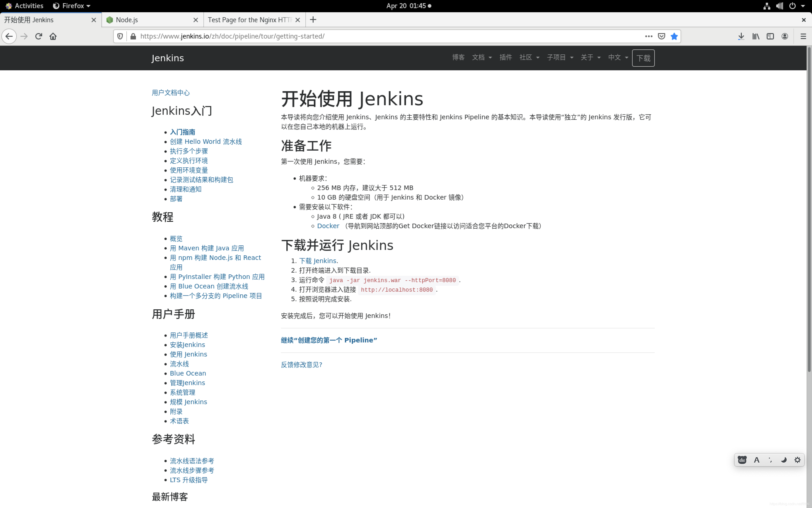The image size is (812, 508).
Task: Open 流水线步骤参考 link
Action: (x=192, y=471)
